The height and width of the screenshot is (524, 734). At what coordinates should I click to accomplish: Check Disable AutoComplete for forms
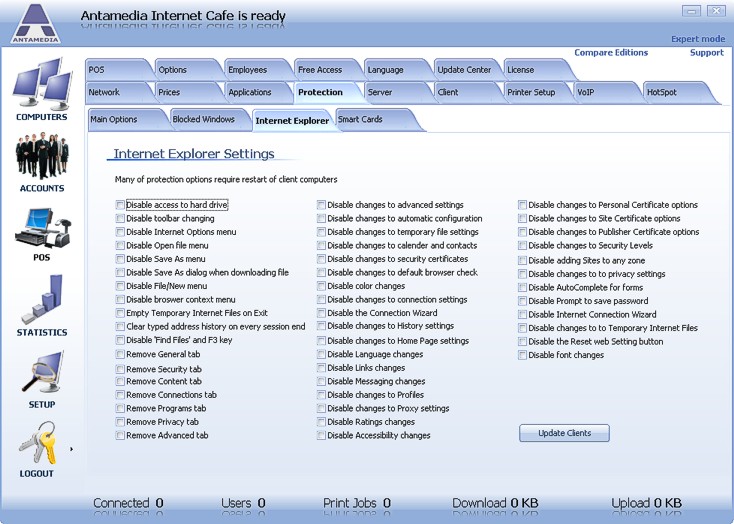[522, 288]
